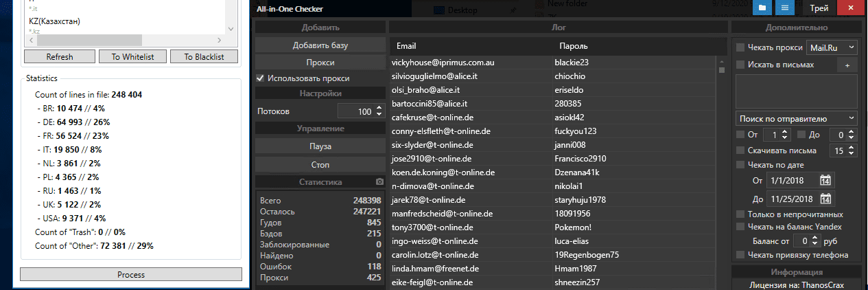868x290 pixels.
Task: Click DE: 64 993 statistics line
Action: click(72, 122)
